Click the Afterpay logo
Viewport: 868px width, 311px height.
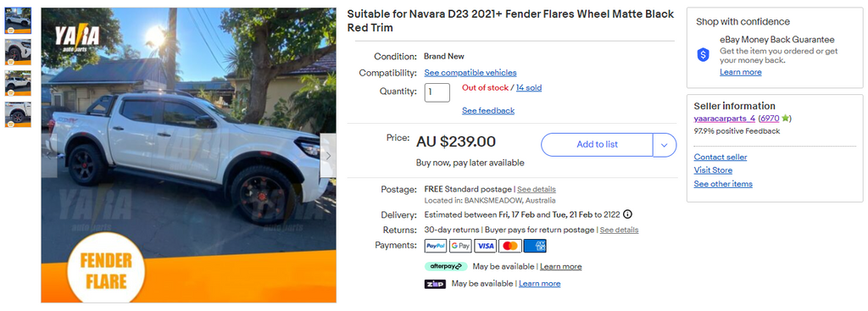click(446, 266)
